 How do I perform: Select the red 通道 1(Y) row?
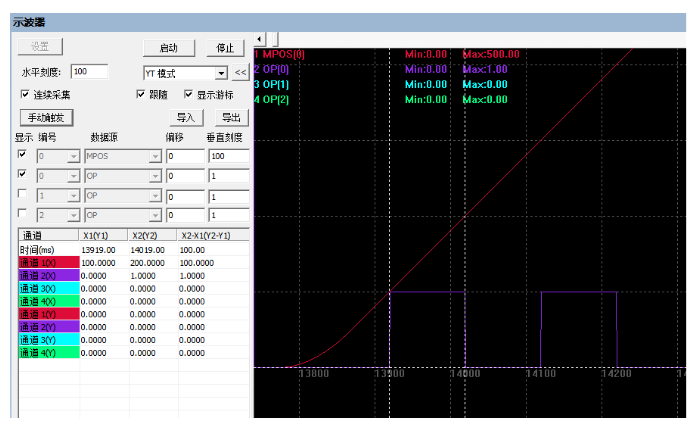coord(49,314)
